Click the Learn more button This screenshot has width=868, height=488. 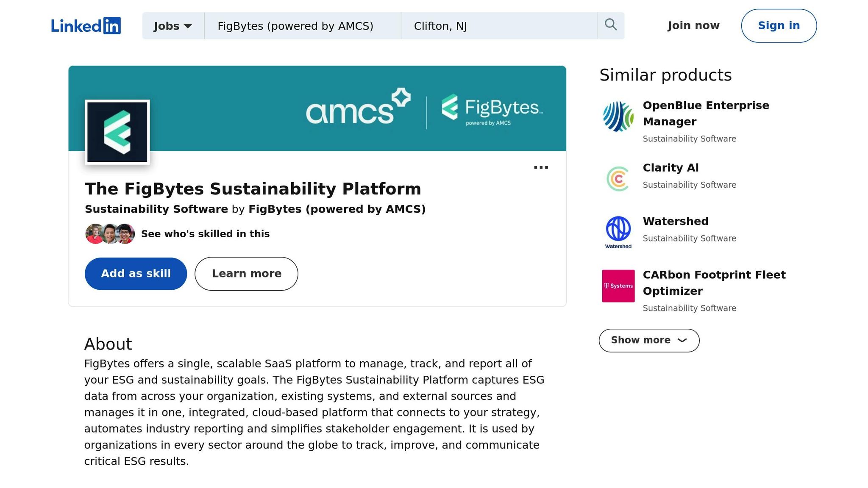pyautogui.click(x=246, y=274)
